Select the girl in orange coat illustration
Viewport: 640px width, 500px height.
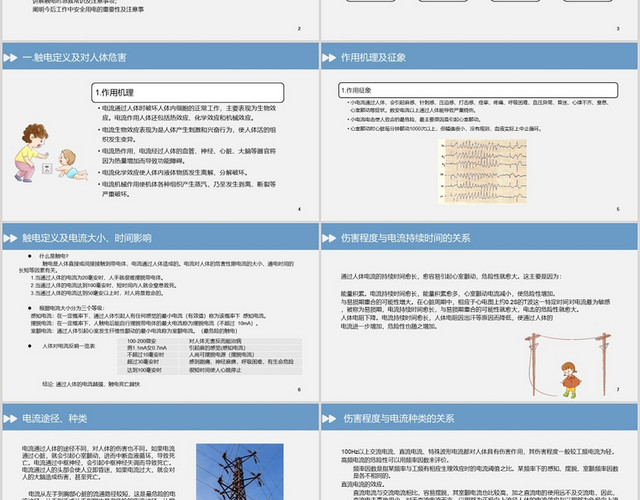coord(571,380)
